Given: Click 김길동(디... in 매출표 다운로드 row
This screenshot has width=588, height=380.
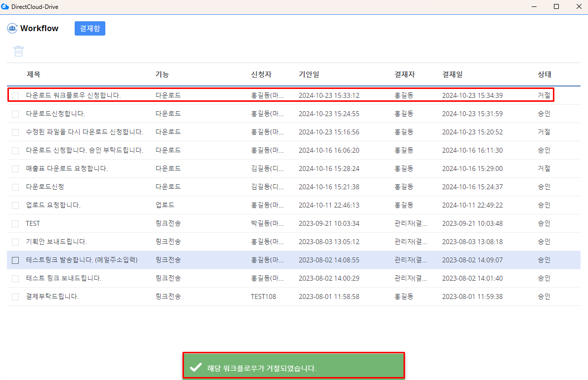Looking at the screenshot, I should pyautogui.click(x=267, y=169).
